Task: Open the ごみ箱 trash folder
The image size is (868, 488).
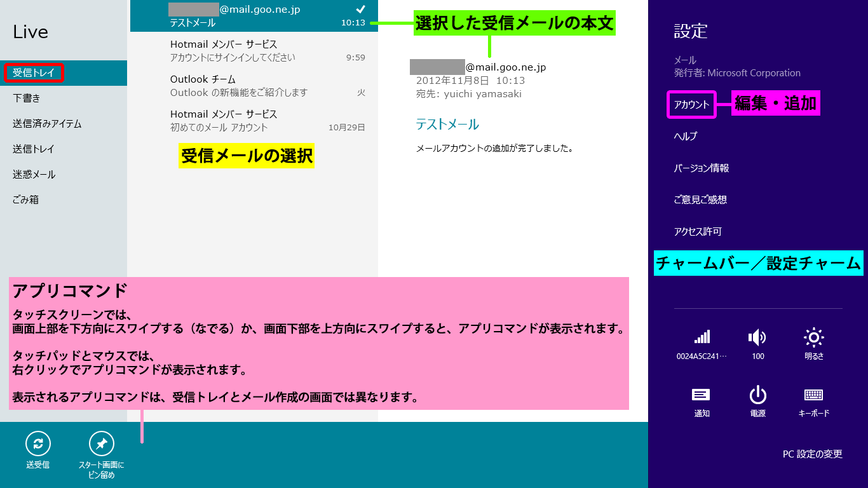Action: (26, 200)
